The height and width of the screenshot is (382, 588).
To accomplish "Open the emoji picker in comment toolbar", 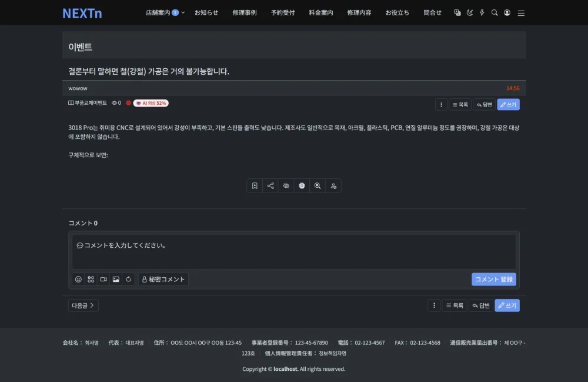I will [78, 279].
